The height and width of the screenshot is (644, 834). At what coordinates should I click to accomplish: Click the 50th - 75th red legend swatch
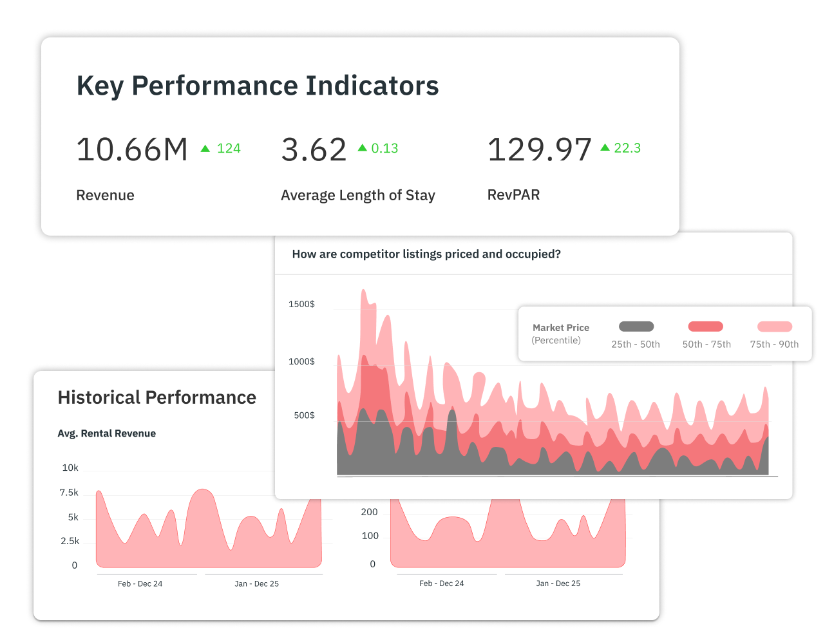(706, 327)
